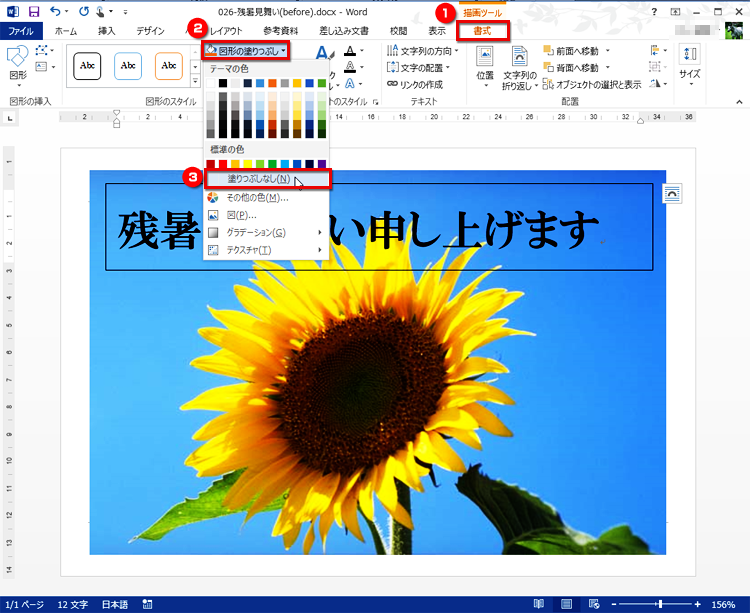Expand the shape styles gallery More arrow

click(x=195, y=82)
